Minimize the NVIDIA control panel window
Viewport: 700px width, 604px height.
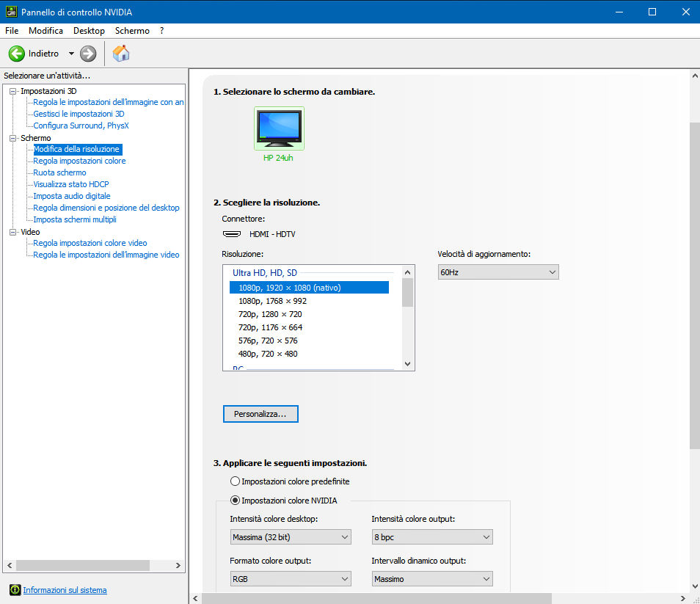[619, 12]
